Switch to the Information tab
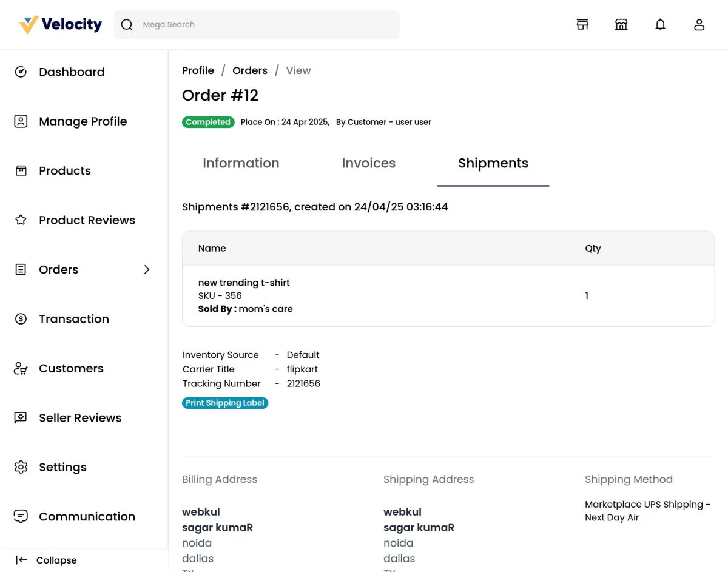Viewport: 728px width, 572px height. click(x=241, y=163)
